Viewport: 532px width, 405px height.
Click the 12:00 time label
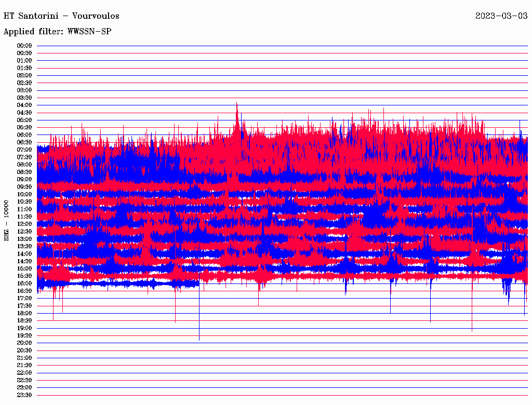pyautogui.click(x=24, y=224)
